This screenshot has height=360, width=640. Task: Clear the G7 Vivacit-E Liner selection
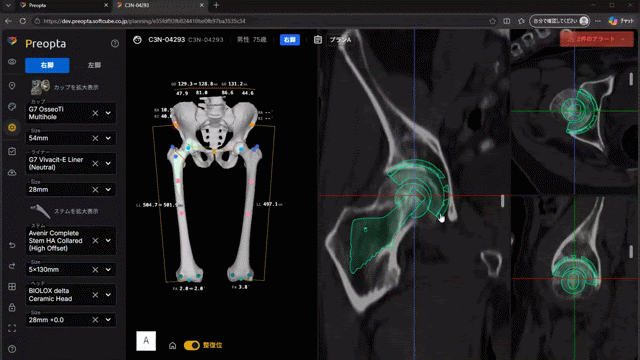pyautogui.click(x=95, y=163)
